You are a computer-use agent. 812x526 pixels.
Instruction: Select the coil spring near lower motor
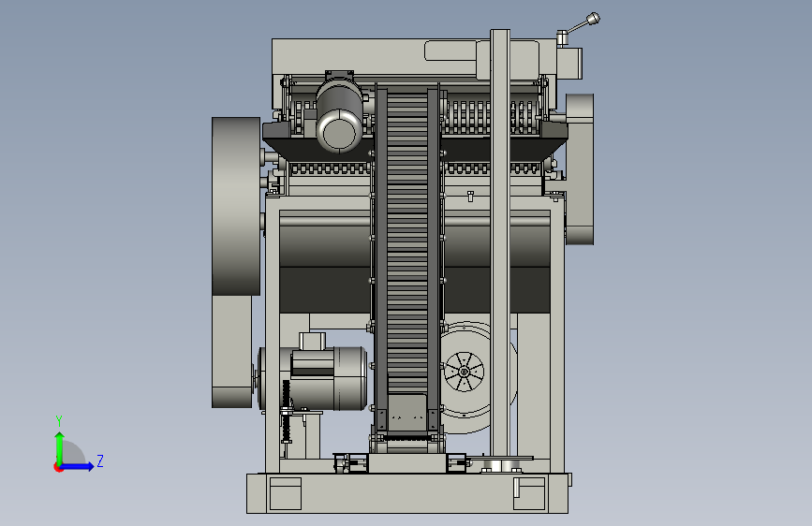[286, 412]
